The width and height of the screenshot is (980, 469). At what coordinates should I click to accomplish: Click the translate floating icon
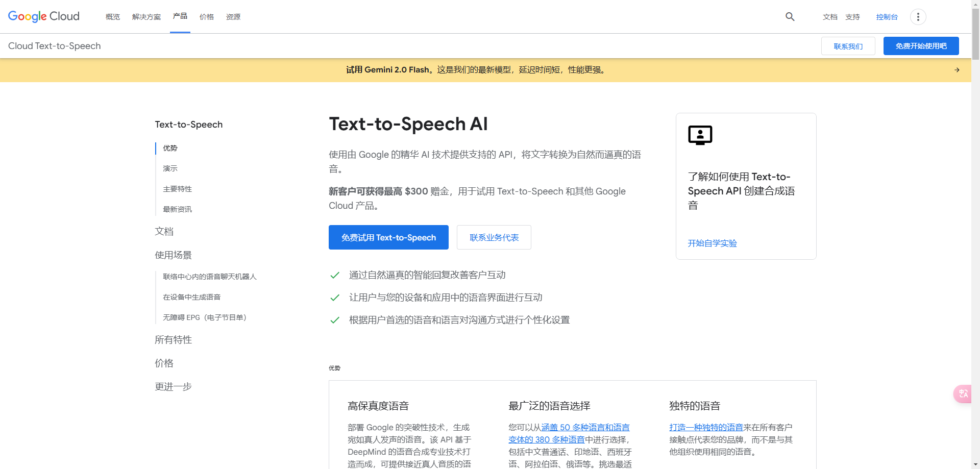[963, 393]
